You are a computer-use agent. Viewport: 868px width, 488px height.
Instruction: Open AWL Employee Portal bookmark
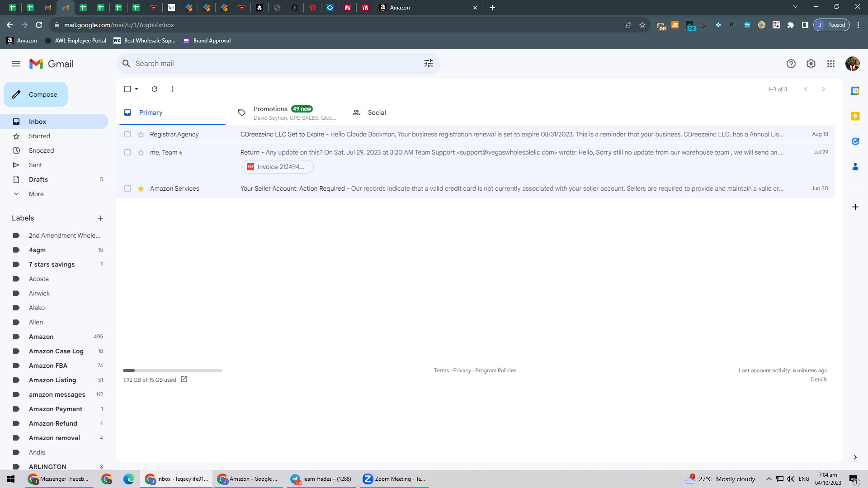pyautogui.click(x=75, y=41)
